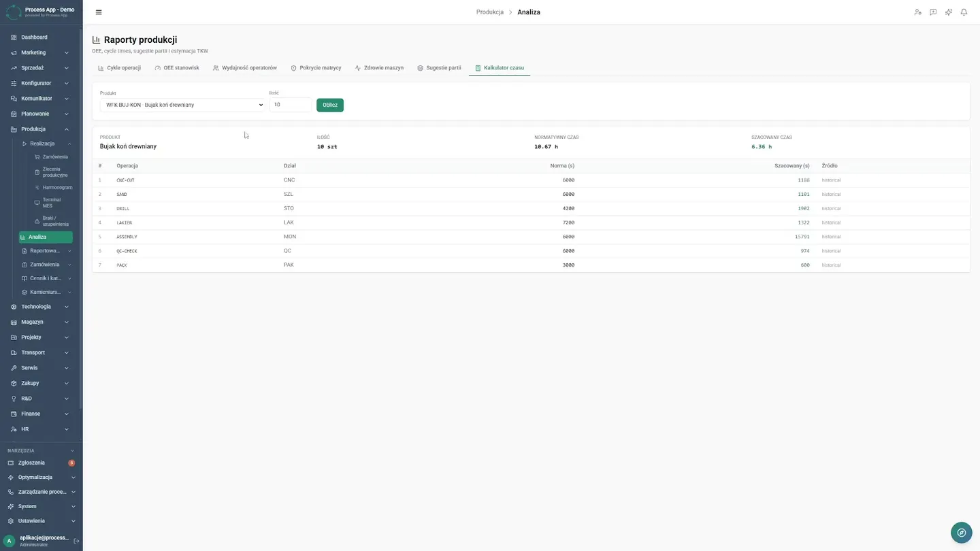Click the Transport truck icon

click(14, 352)
